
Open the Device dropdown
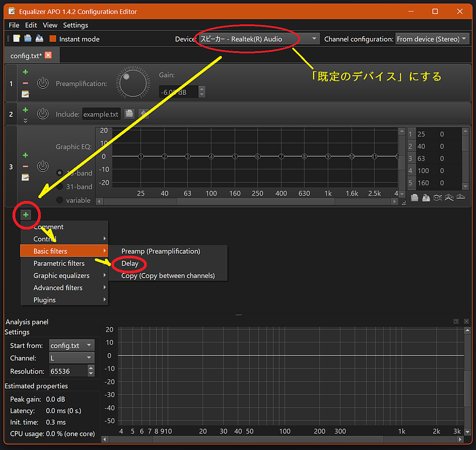click(259, 39)
